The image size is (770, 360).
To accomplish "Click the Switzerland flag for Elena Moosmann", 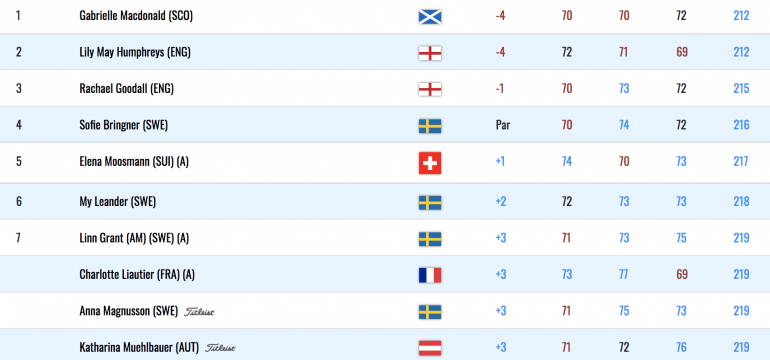I will tap(430, 163).
